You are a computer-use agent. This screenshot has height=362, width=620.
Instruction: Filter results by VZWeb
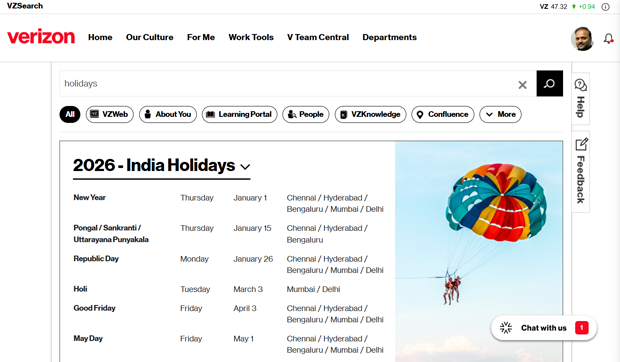coord(110,114)
